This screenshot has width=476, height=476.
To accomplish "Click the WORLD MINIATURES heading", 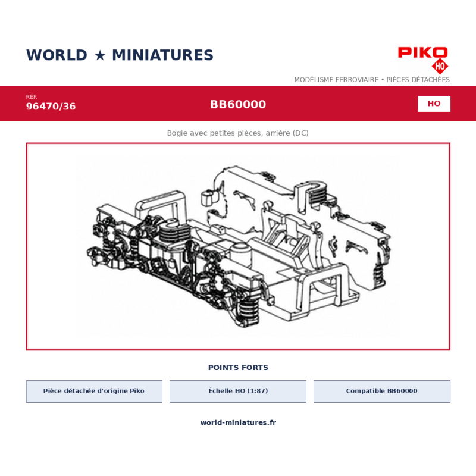I will coord(120,55).
